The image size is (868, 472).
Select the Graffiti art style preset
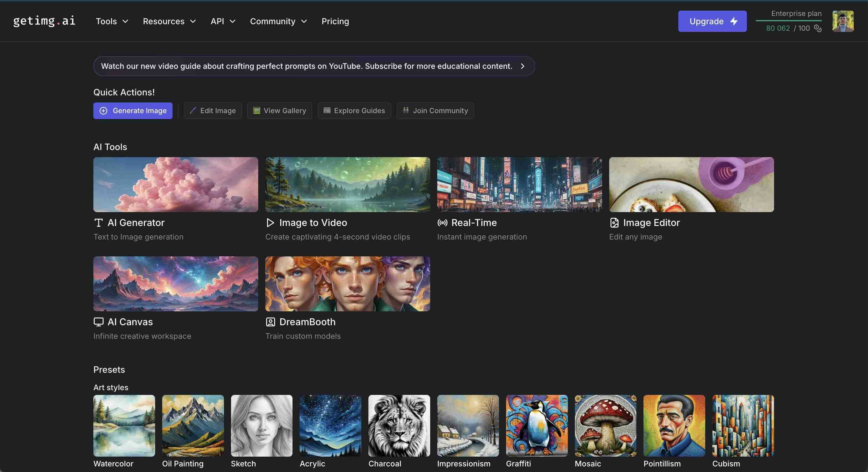(537, 426)
